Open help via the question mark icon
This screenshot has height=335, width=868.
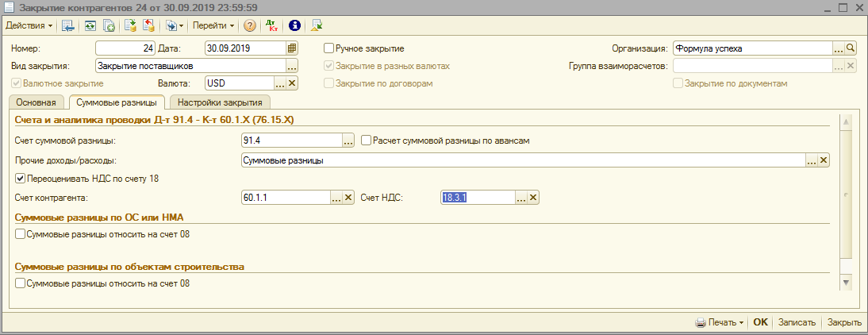tap(250, 25)
